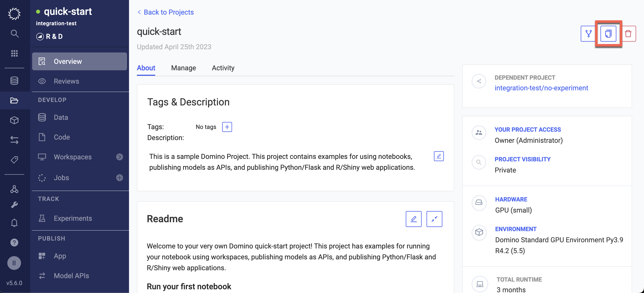Open the Overview sidebar item
The height and width of the screenshot is (293, 644).
[x=80, y=61]
